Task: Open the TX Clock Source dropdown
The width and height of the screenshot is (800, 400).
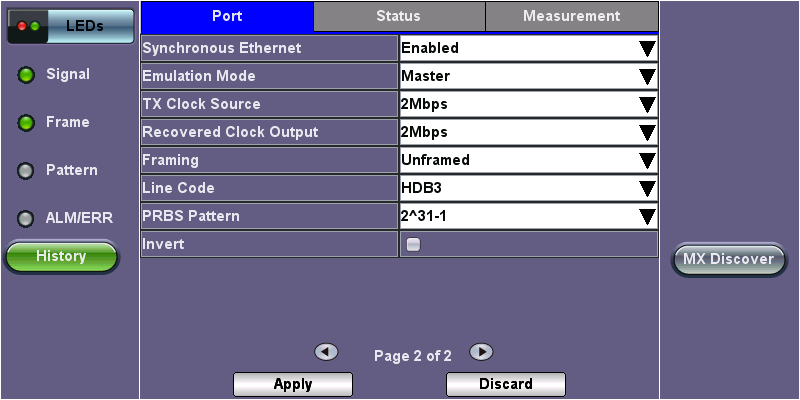Action: click(528, 104)
